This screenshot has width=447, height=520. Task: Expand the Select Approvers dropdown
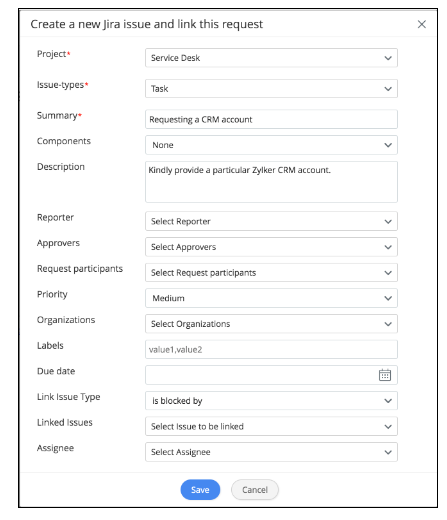pos(271,247)
